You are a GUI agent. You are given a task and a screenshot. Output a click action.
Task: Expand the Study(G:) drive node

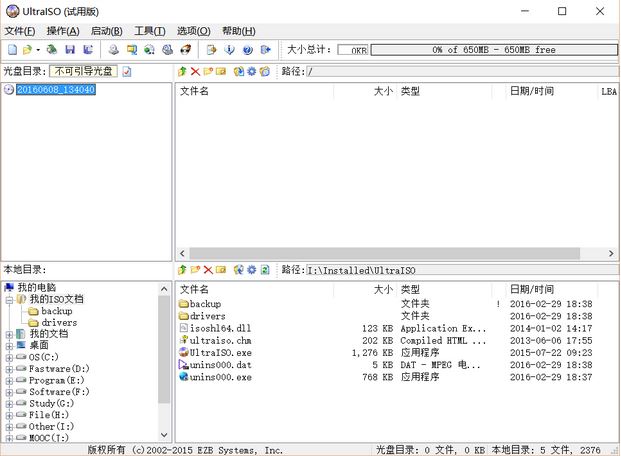pyautogui.click(x=9, y=403)
